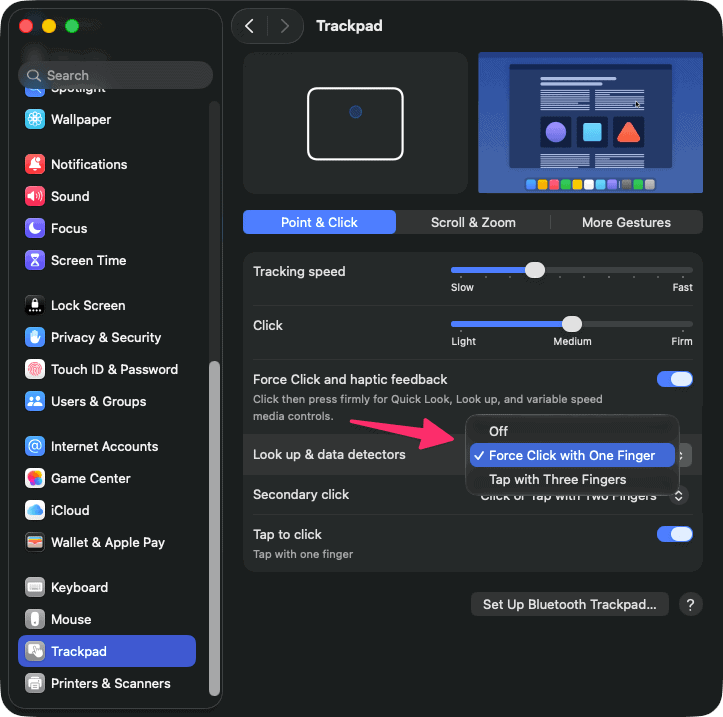Click the Privacy & Security hand icon
723x717 pixels.
click(x=35, y=337)
